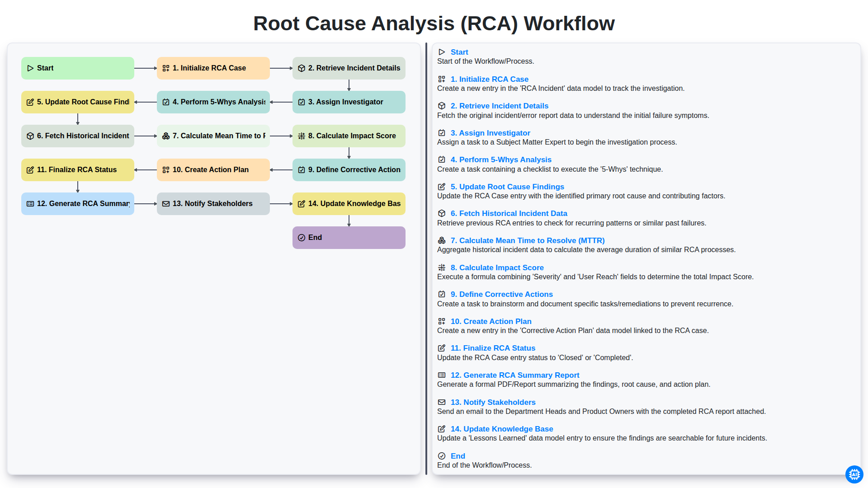Click the grid-plus icon in Create Action Plan node
This screenshot has height=488, width=868.
[x=166, y=170]
